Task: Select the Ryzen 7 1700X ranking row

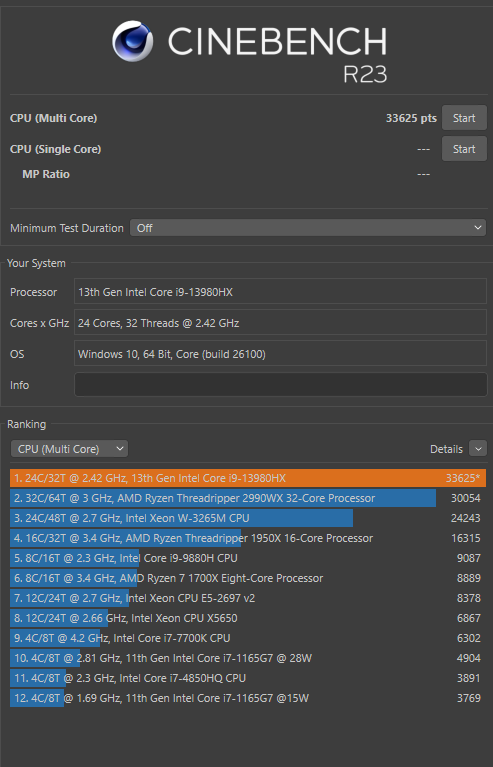Action: pos(248,578)
